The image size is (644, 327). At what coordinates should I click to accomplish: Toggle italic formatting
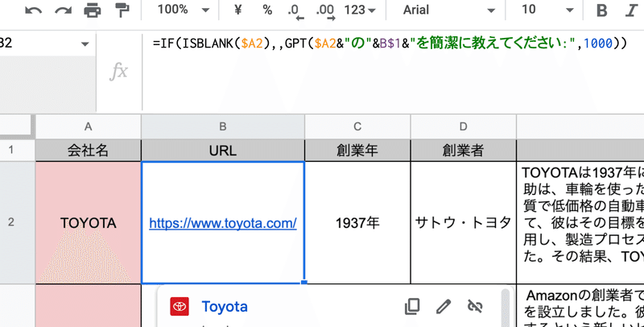click(631, 10)
